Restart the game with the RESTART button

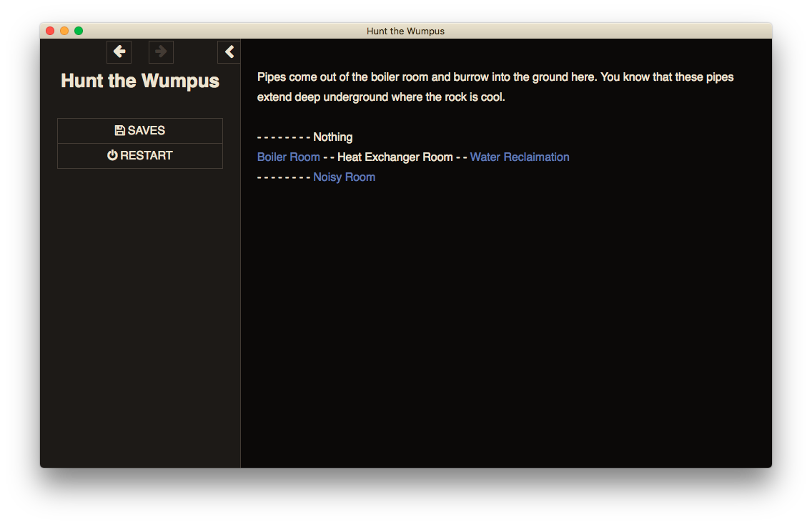tap(140, 156)
